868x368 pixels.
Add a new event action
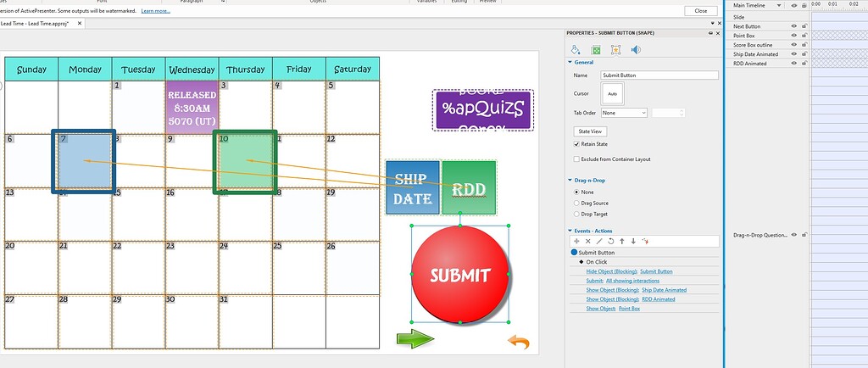point(576,242)
